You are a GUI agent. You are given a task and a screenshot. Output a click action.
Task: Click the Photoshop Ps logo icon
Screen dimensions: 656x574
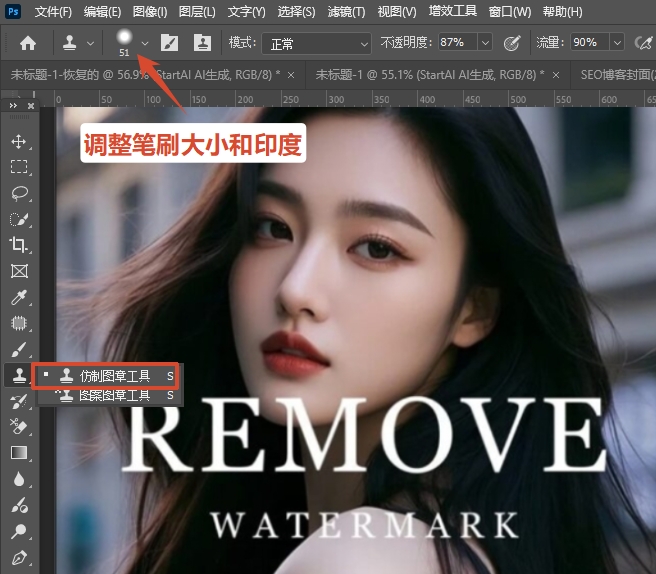click(13, 11)
